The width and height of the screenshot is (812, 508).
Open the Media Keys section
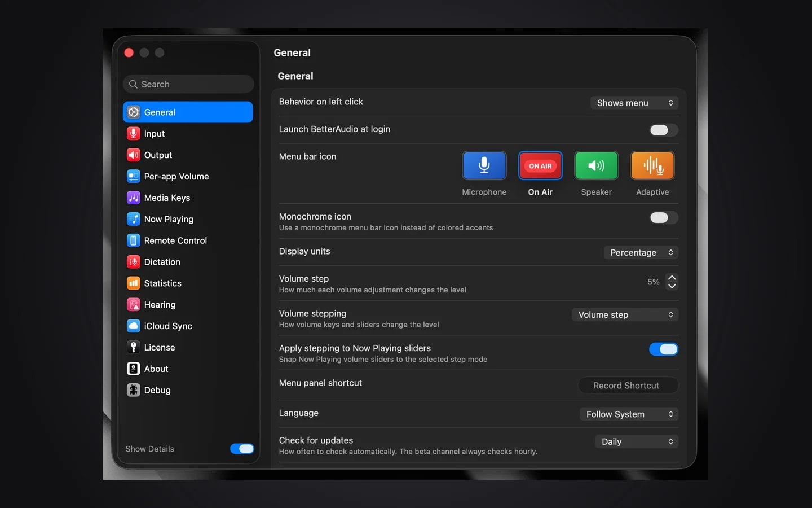(188, 198)
